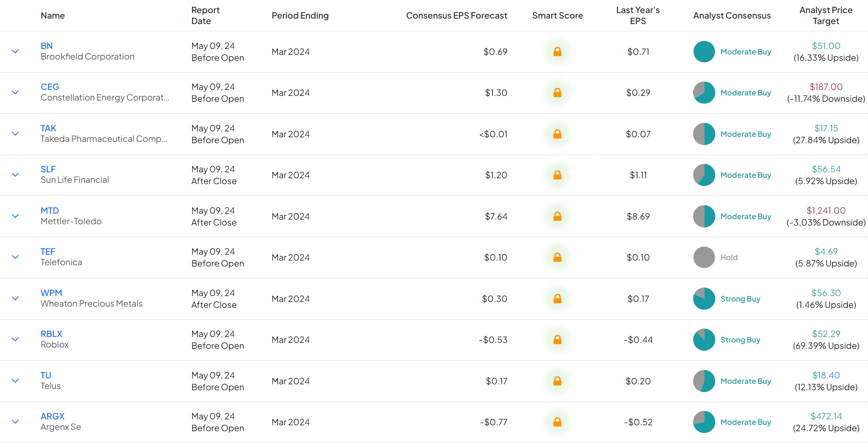This screenshot has height=443, width=868.
Task: Click the Brookfield analyst consensus pie chart
Action: click(x=704, y=52)
